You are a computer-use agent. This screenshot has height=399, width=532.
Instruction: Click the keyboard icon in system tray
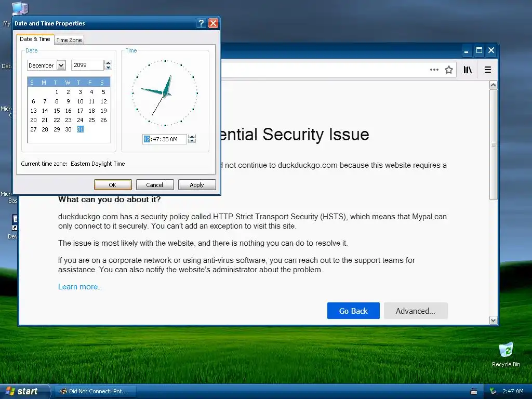coord(474,392)
